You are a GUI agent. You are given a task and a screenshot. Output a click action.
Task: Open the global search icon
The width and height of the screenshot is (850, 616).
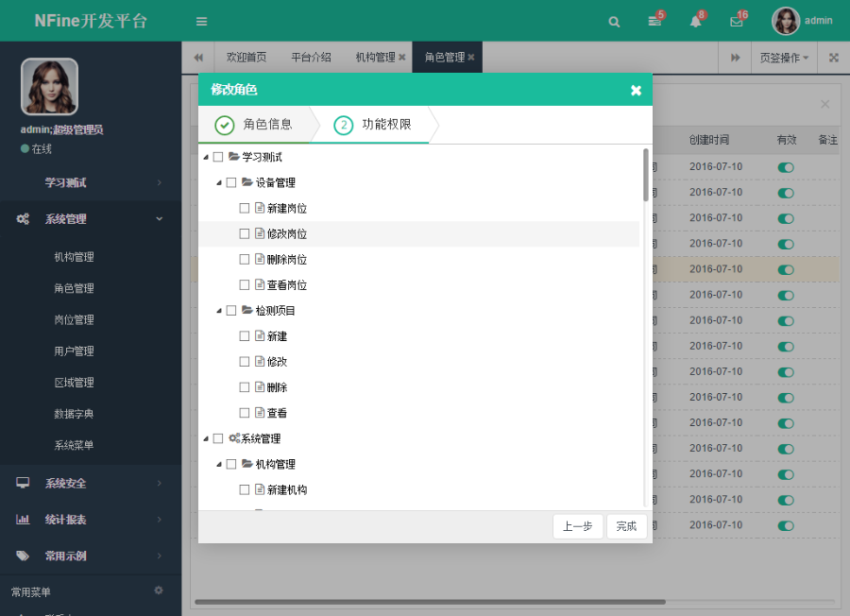[x=614, y=21]
